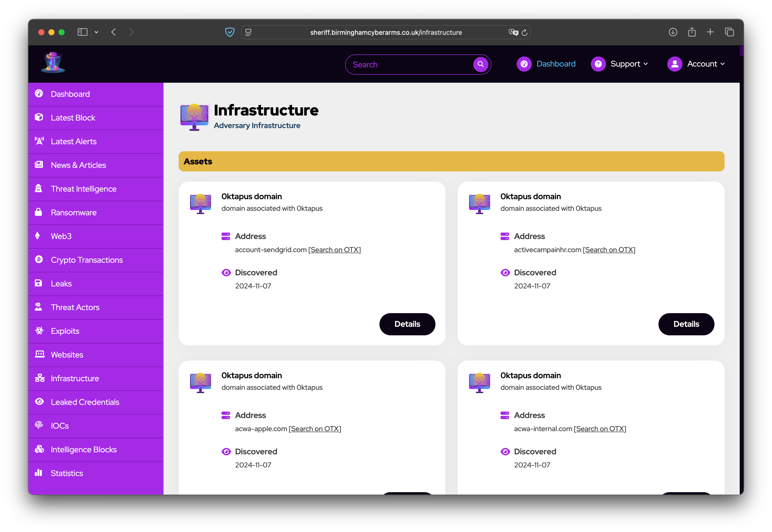Go to Leaked Credentials sidebar item
Viewport: 772px width, 532px height.
click(x=85, y=402)
